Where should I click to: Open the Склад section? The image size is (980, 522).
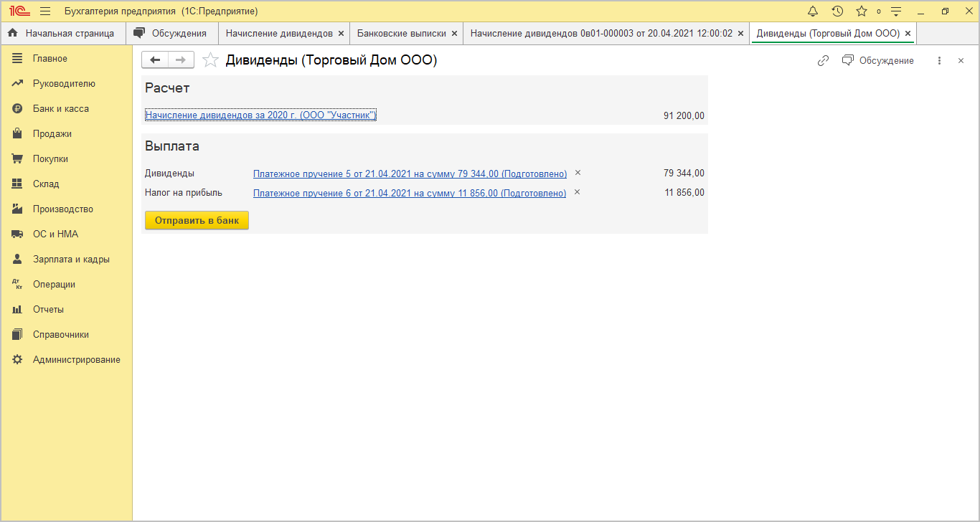click(66, 184)
